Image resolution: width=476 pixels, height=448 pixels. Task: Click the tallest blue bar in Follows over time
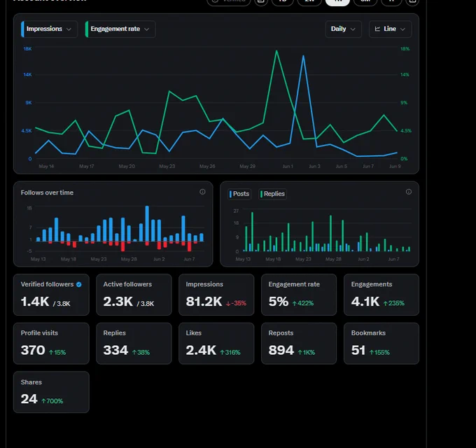pyautogui.click(x=147, y=223)
